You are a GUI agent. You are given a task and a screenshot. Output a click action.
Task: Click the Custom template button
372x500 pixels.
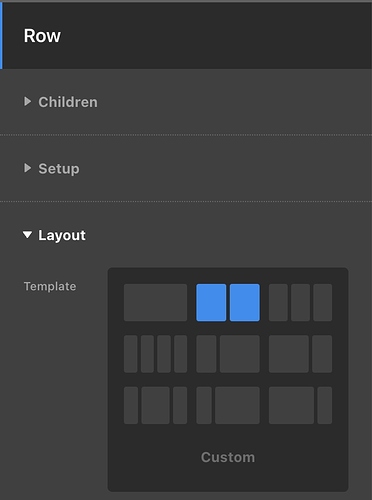228,457
